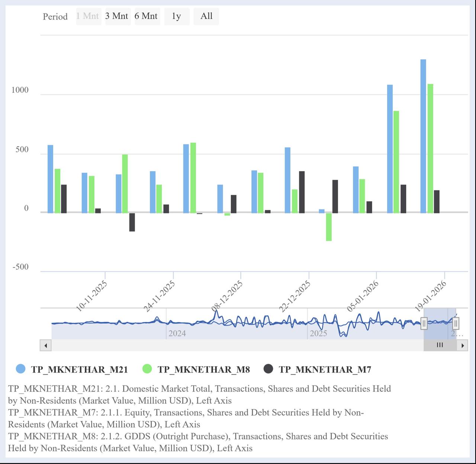Click the scrollbar thumb grip
476x464 pixels.
(440, 345)
